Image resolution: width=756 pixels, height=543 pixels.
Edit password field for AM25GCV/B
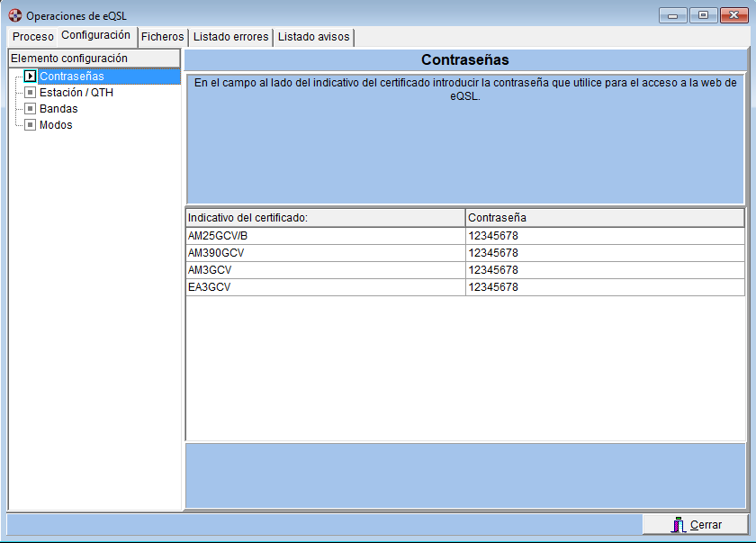[x=604, y=236]
